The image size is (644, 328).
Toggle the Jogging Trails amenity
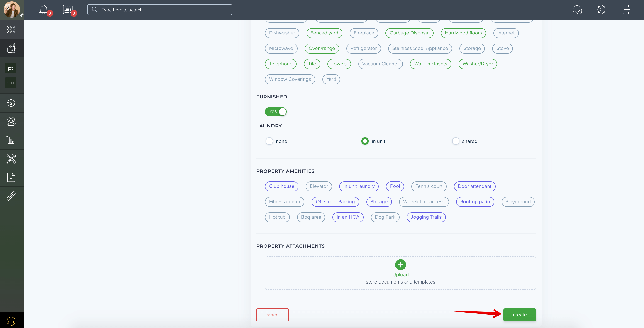tap(426, 217)
